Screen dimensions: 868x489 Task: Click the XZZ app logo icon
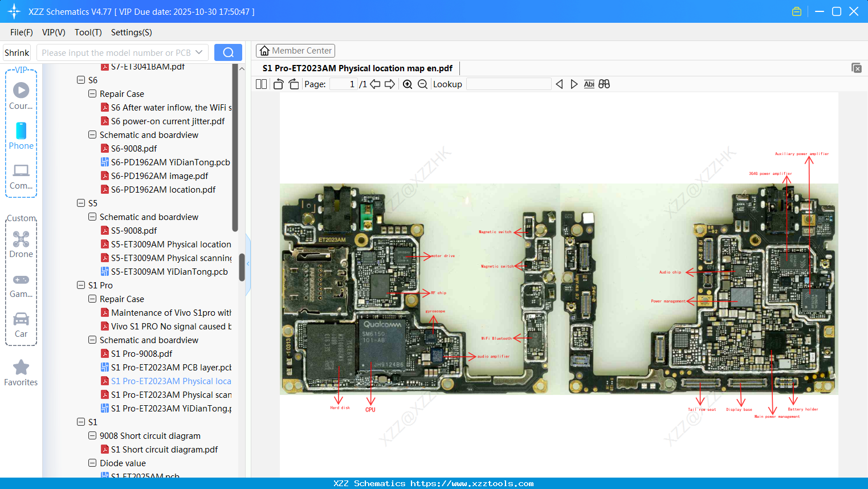click(x=14, y=11)
